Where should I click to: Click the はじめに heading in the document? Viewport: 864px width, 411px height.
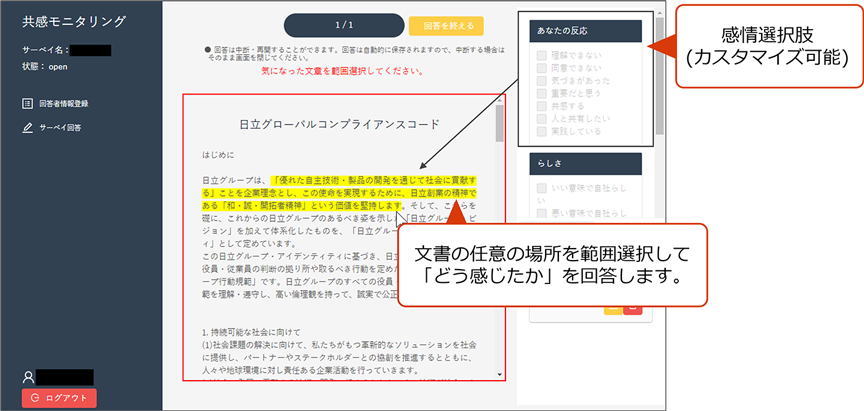[218, 155]
